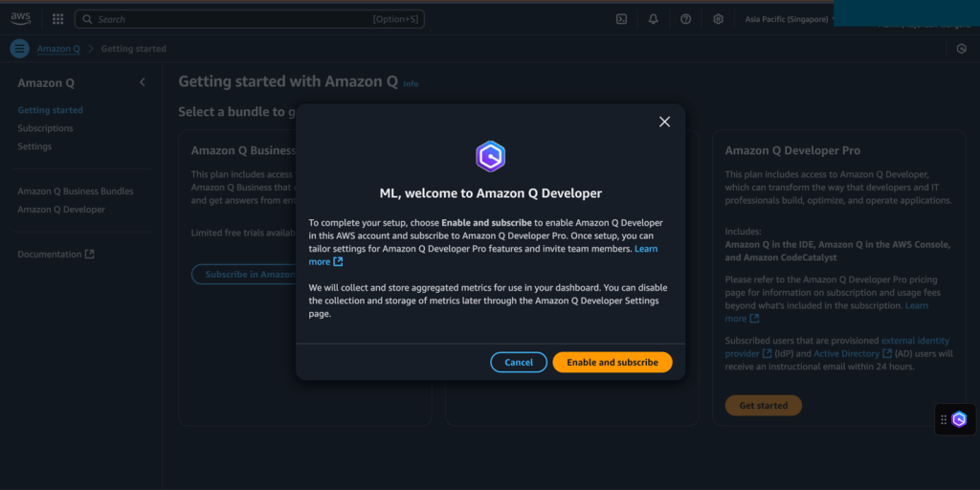Screen dimensions: 980x490
Task: Open Amazon Q Developer sidebar item
Action: point(61,210)
